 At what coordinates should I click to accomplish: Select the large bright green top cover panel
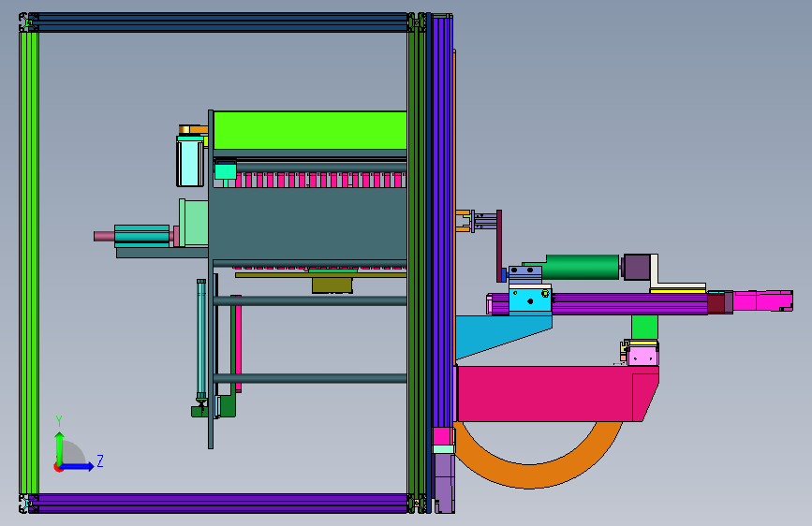click(x=310, y=130)
